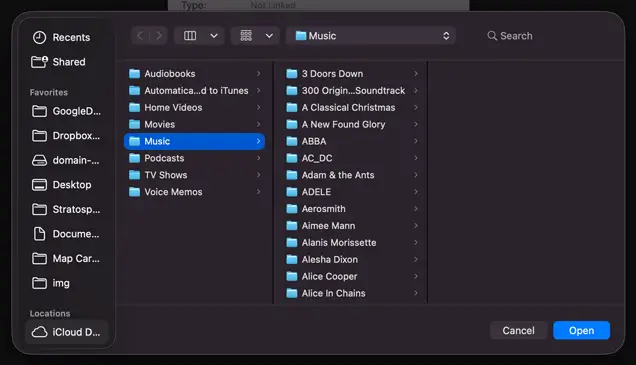Expand the Audiobooks row chevron
This screenshot has height=365, width=636.
pos(258,74)
